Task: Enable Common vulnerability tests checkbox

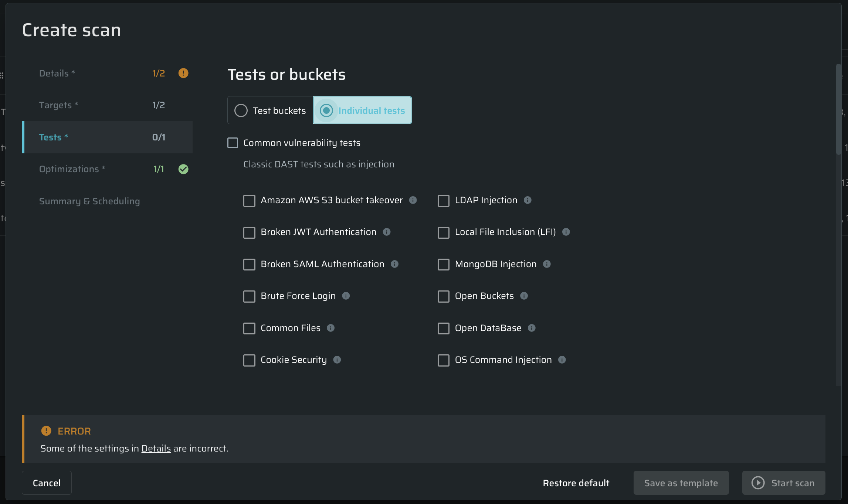Action: pyautogui.click(x=233, y=143)
